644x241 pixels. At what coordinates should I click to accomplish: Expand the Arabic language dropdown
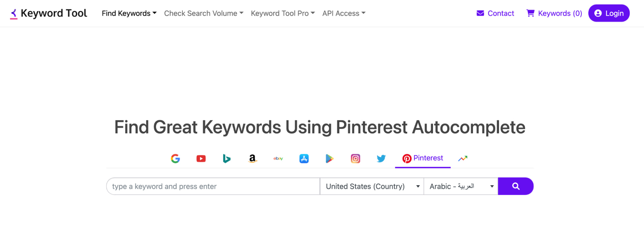point(461,186)
